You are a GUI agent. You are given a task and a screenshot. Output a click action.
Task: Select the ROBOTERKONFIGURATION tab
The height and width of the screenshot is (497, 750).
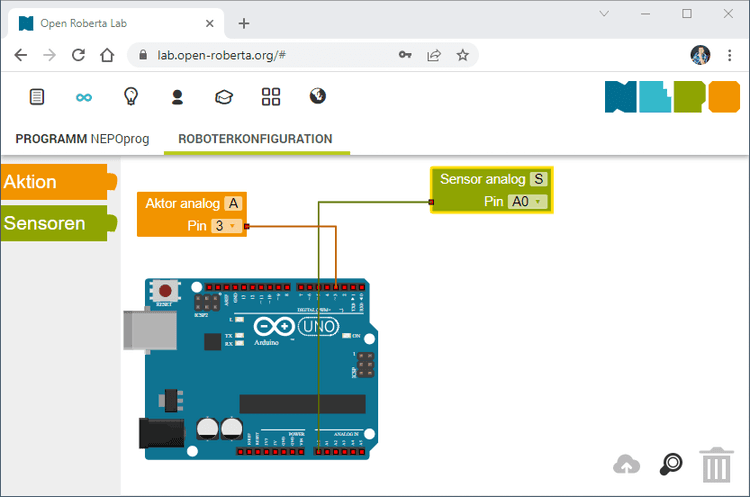tap(255, 139)
